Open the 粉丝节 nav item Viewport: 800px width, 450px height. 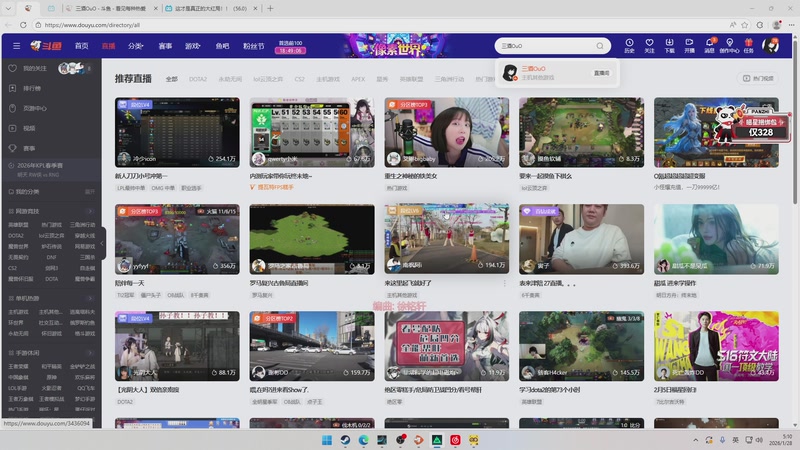254,46
